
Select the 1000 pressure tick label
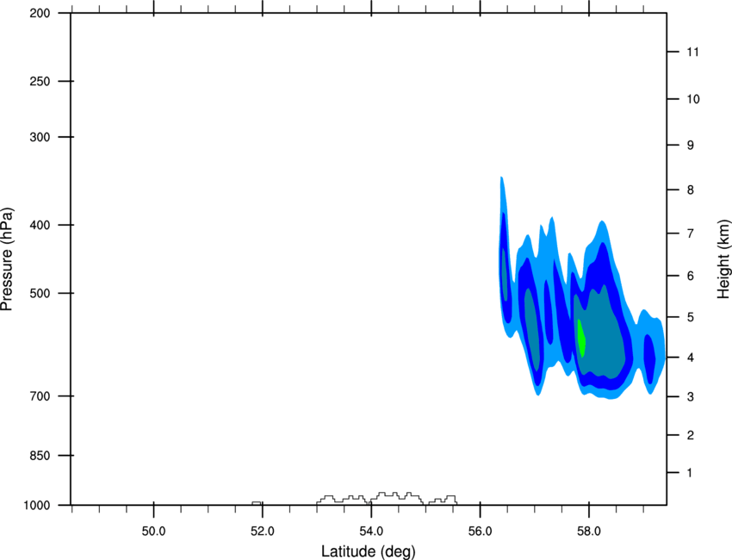[36, 506]
